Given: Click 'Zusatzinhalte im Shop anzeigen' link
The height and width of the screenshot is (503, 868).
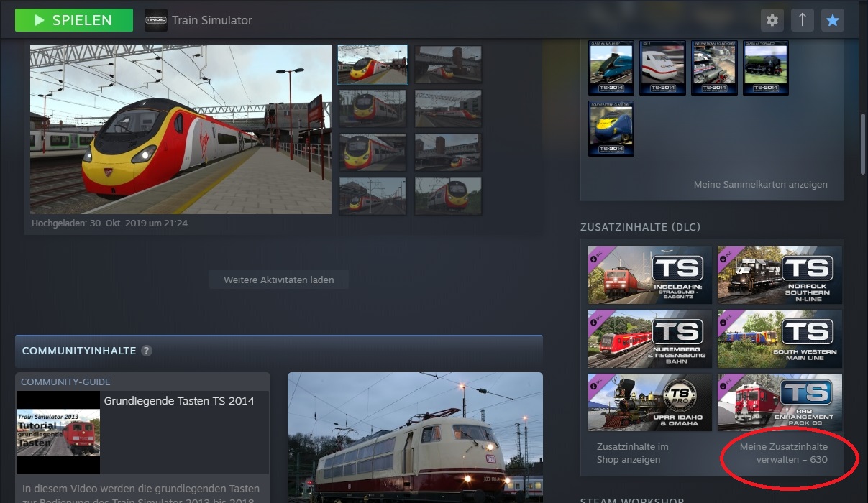Looking at the screenshot, I should [x=633, y=453].
